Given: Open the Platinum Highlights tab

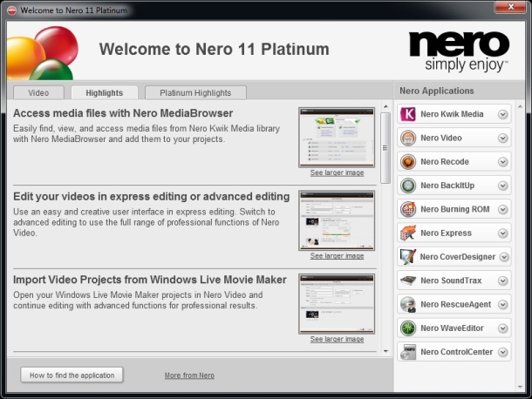Looking at the screenshot, I should tap(195, 93).
